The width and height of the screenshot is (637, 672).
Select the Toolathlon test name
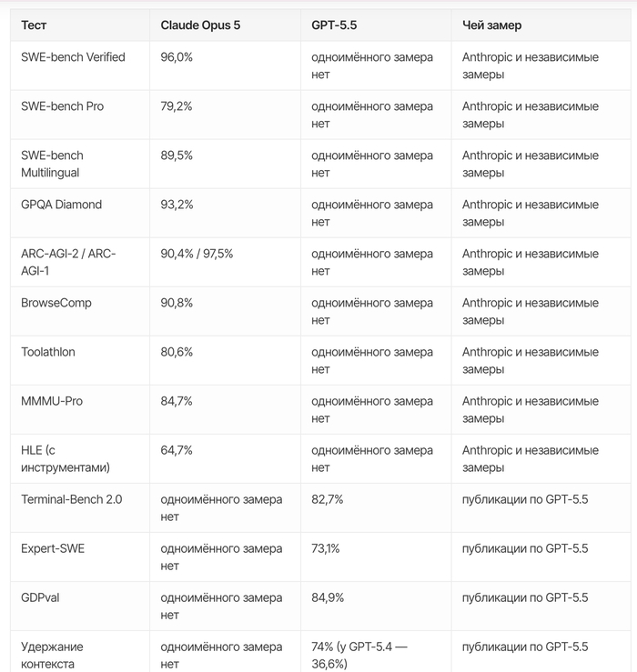pyautogui.click(x=48, y=352)
